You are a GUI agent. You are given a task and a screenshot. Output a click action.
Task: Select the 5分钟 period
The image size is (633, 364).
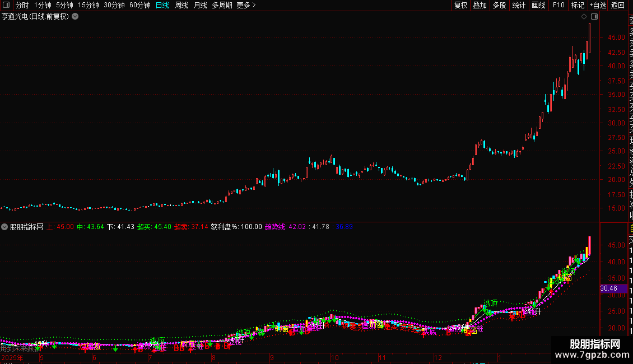point(64,5)
